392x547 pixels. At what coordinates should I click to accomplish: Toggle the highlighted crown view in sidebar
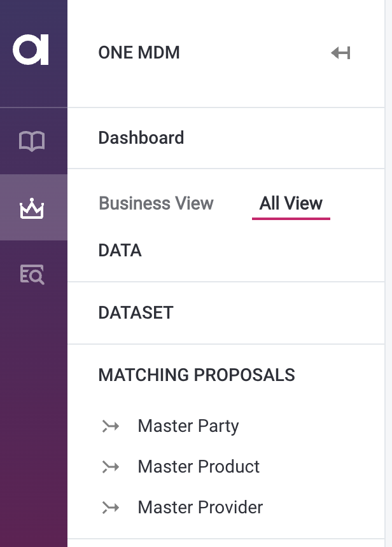33,207
